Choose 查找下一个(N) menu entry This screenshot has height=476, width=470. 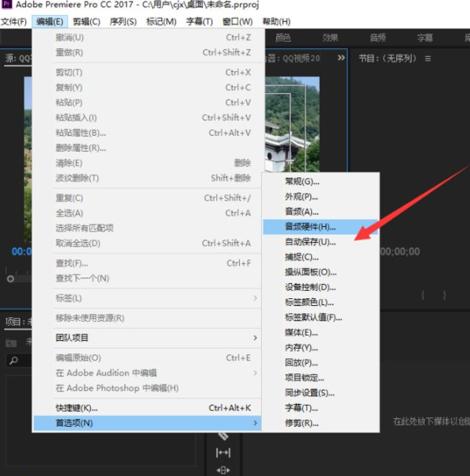[x=147, y=278]
